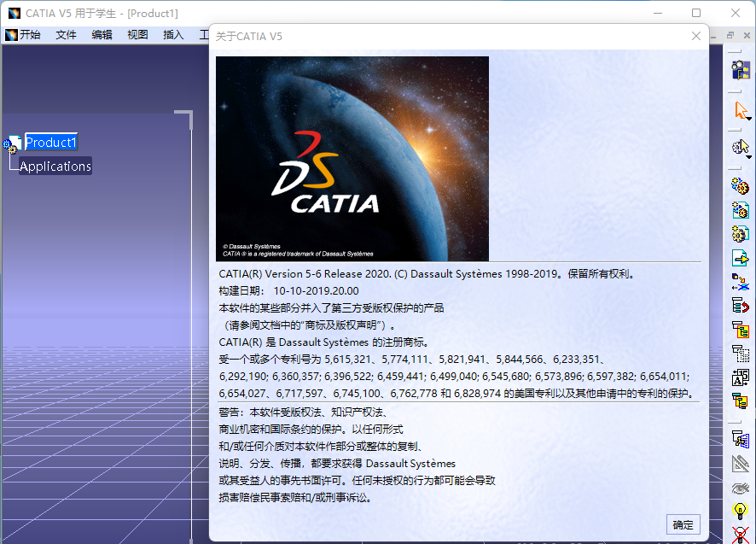Open the 视图 menu
This screenshot has width=756, height=544.
pos(137,35)
